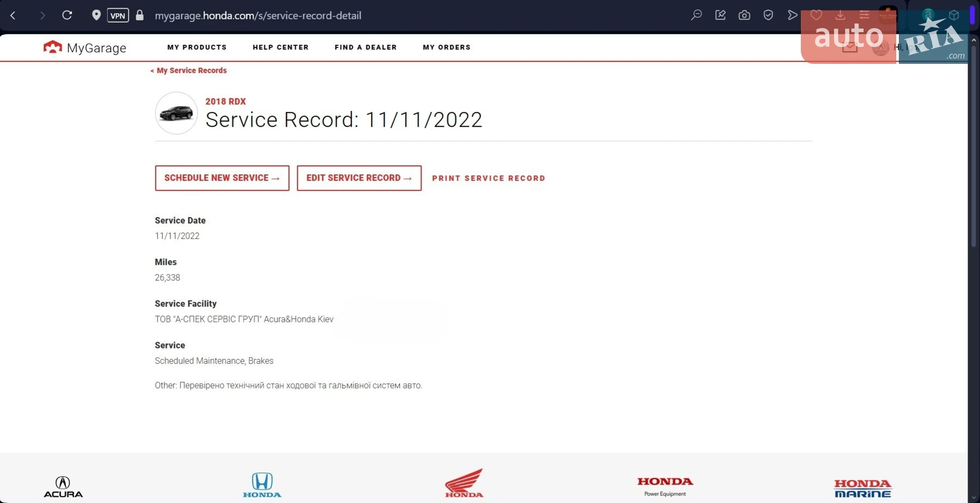
Task: Open the Honda Marine logo
Action: point(863,488)
